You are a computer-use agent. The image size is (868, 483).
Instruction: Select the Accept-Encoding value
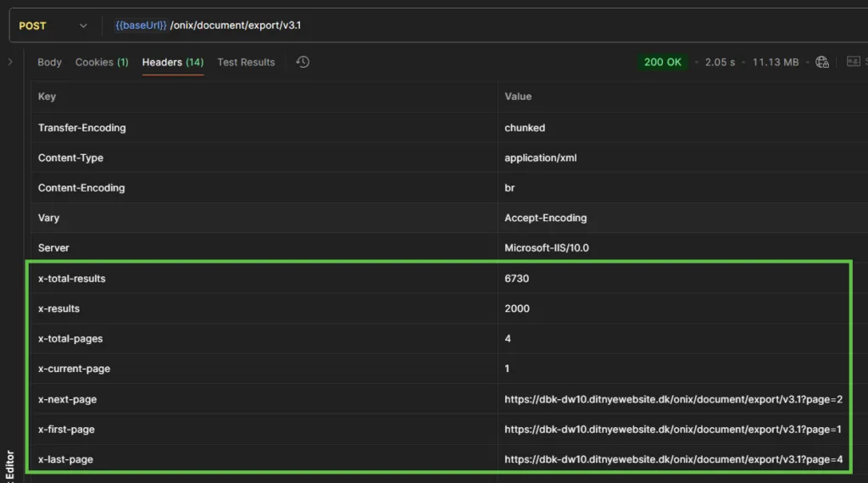(x=545, y=218)
